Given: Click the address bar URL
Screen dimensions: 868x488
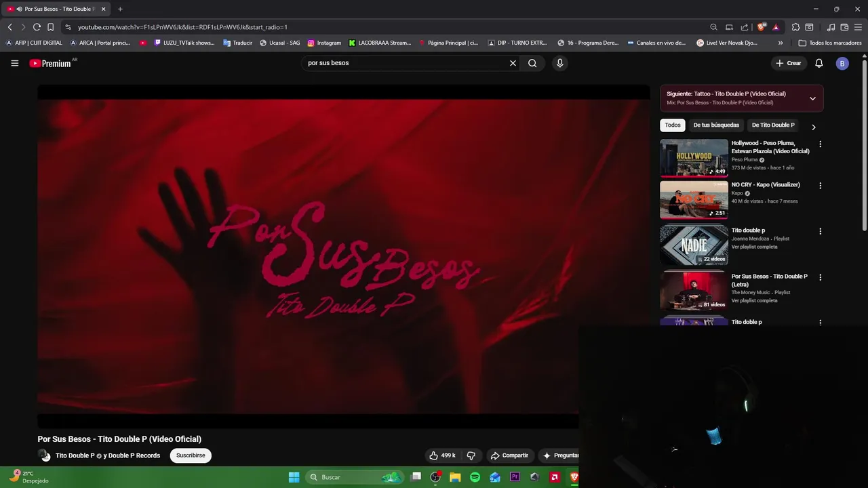Looking at the screenshot, I should coord(182,27).
